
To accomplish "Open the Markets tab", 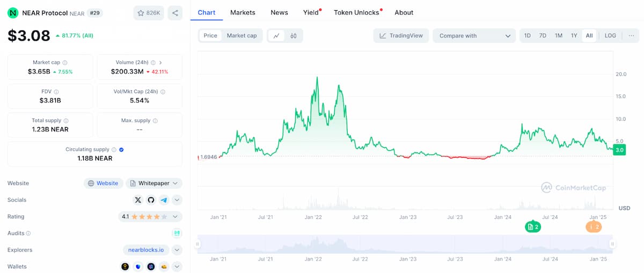I will pyautogui.click(x=243, y=12).
